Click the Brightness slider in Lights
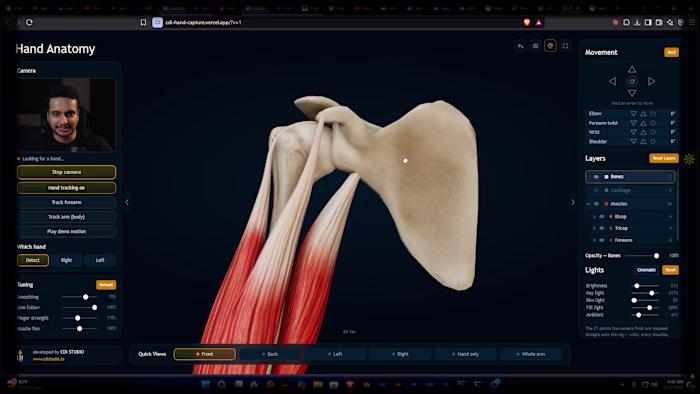 point(646,286)
